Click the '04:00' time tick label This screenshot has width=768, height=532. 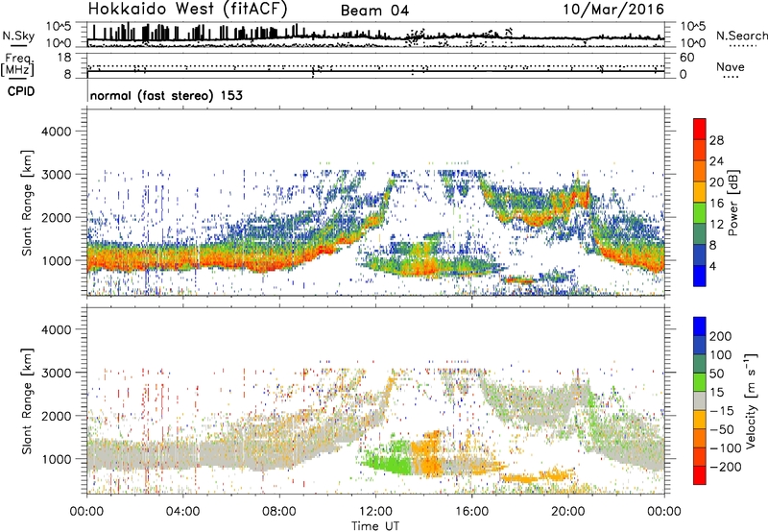182,512
